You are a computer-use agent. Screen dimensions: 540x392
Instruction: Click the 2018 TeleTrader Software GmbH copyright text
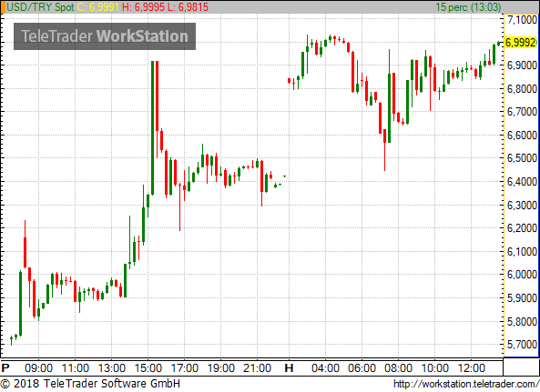pyautogui.click(x=90, y=384)
